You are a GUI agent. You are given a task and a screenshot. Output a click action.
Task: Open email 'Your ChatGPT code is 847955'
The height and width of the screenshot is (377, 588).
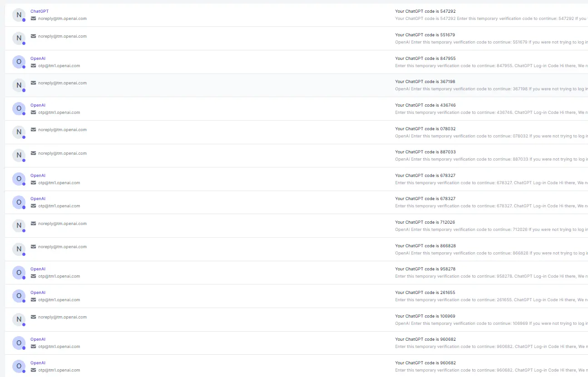click(x=425, y=59)
